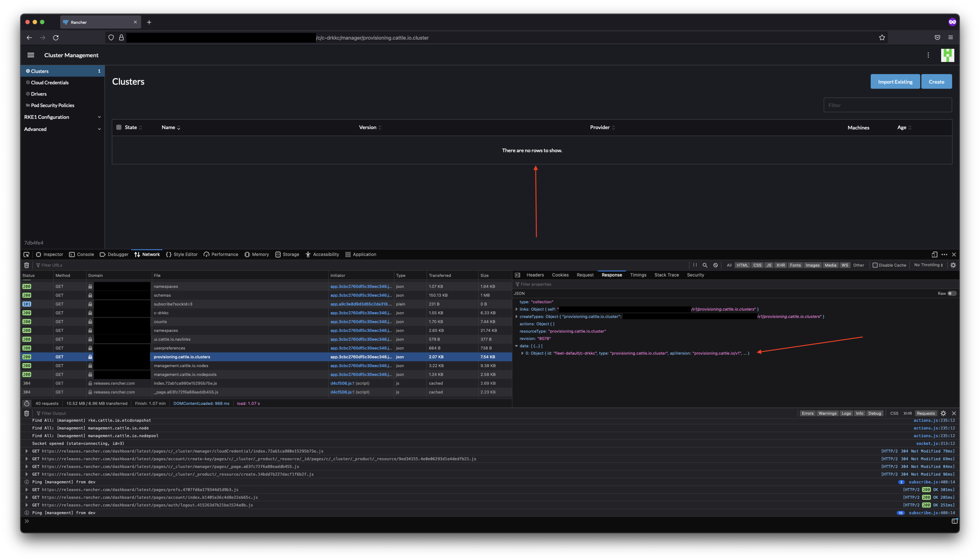Expand the data array in the JSON response

517,346
